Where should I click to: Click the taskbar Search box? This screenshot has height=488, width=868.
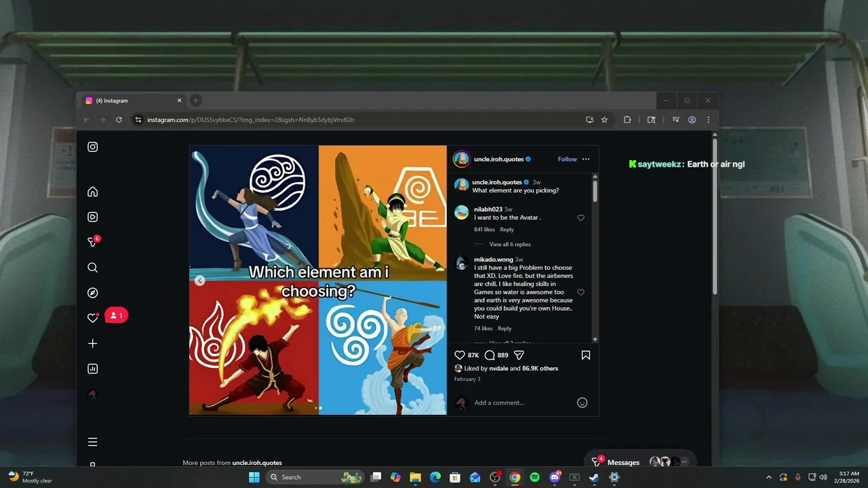315,477
